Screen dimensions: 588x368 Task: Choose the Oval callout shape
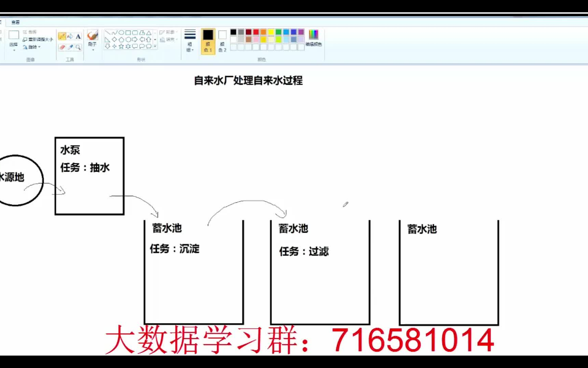142,46
